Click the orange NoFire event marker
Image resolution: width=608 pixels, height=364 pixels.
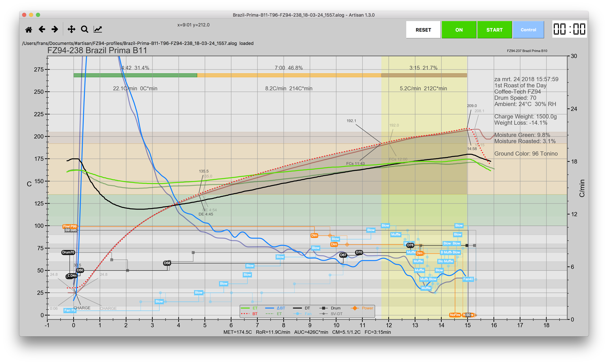[455, 315]
